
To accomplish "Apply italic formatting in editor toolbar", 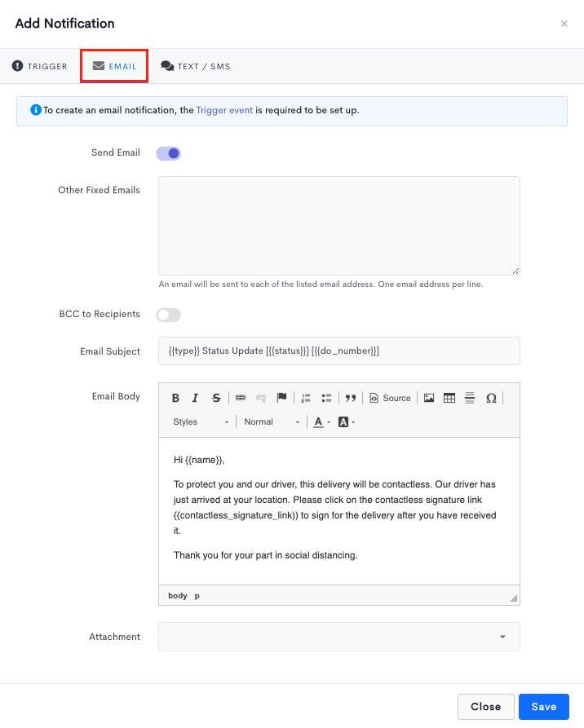I will [x=195, y=398].
